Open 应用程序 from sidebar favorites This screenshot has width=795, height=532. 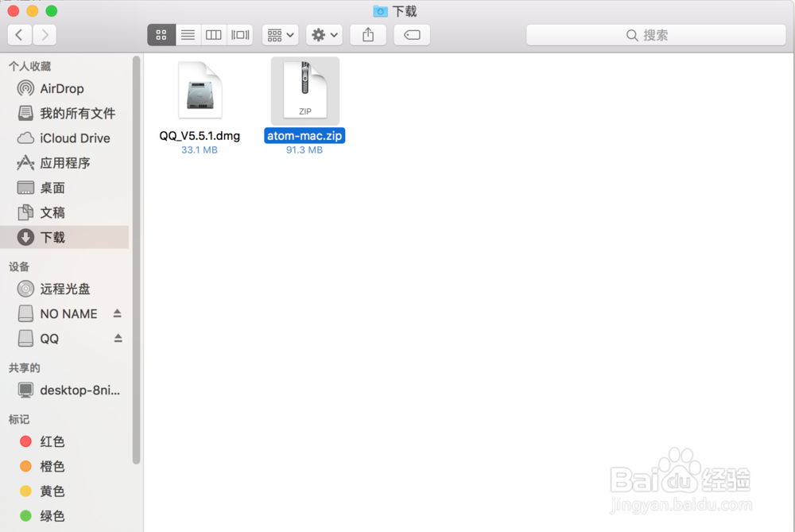[x=64, y=162]
